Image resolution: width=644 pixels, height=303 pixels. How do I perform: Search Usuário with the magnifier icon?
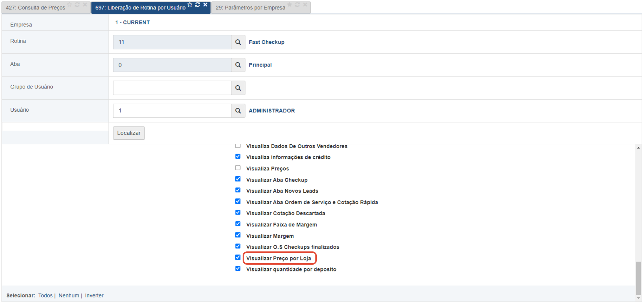click(x=238, y=111)
